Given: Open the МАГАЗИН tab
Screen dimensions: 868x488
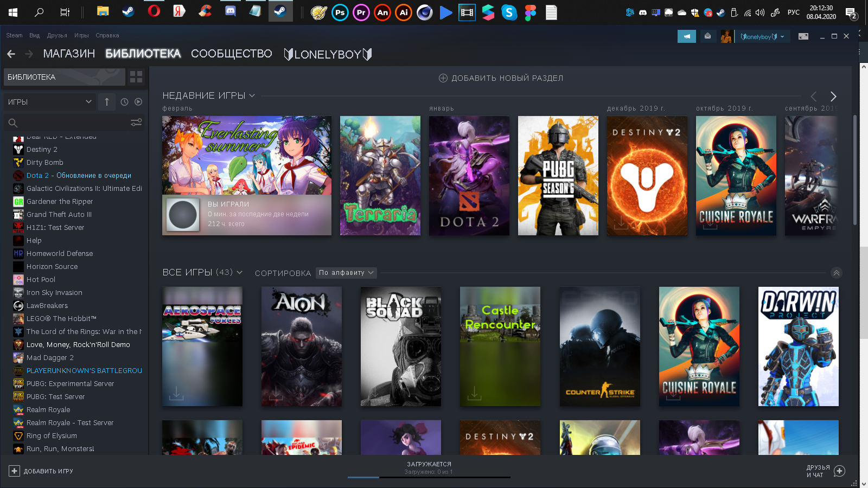Looking at the screenshot, I should click(69, 54).
